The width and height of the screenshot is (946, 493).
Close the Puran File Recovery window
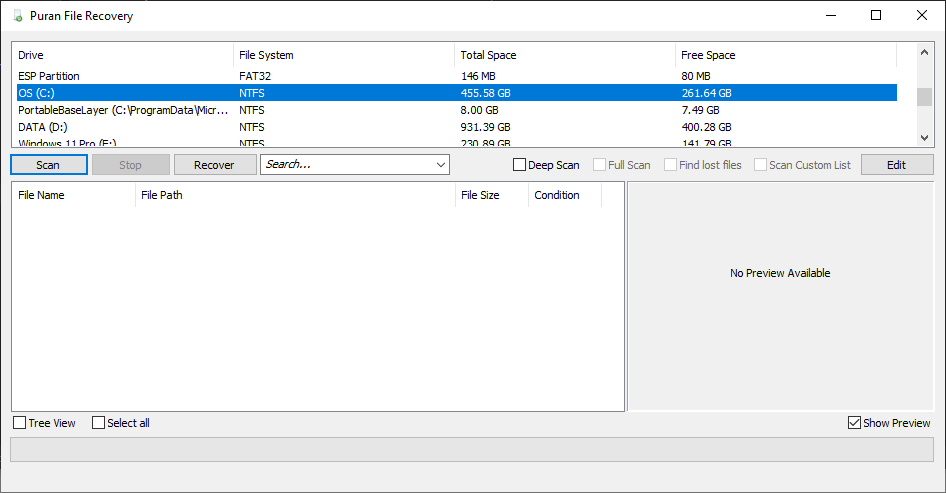pyautogui.click(x=922, y=15)
